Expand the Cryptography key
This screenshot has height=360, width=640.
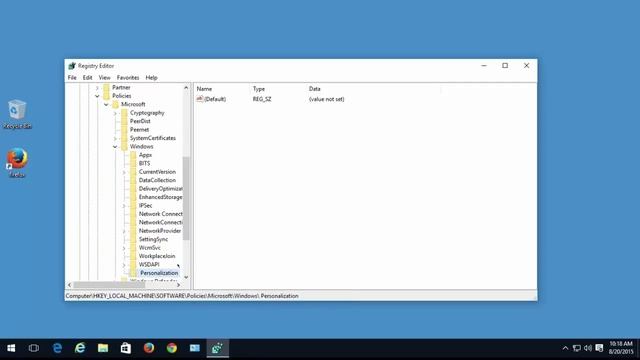(115, 113)
